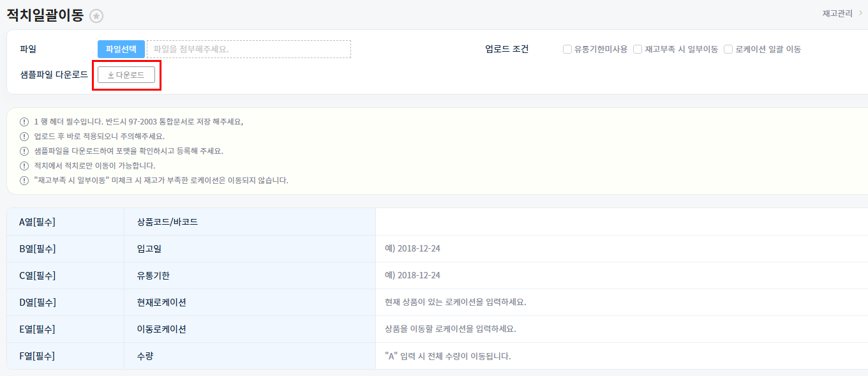Click the 입고일 cell in B열 row
Viewport: 868px width, 376px height.
point(149,249)
